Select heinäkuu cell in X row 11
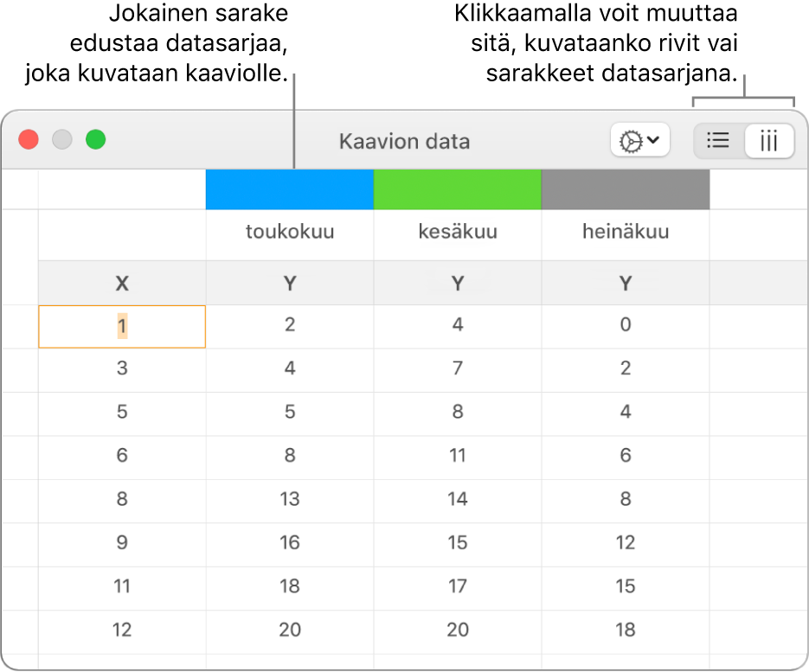 pyautogui.click(x=626, y=588)
